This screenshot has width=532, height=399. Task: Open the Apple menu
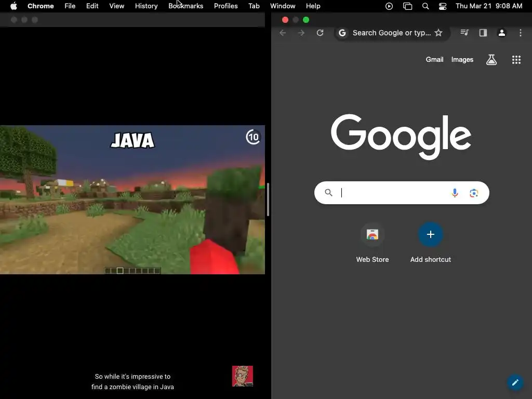coord(14,6)
